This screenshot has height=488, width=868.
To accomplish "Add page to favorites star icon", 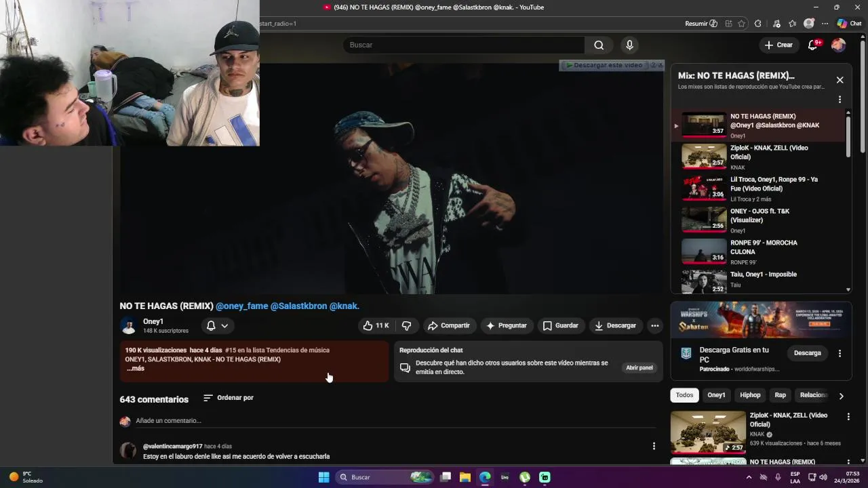I will click(742, 24).
